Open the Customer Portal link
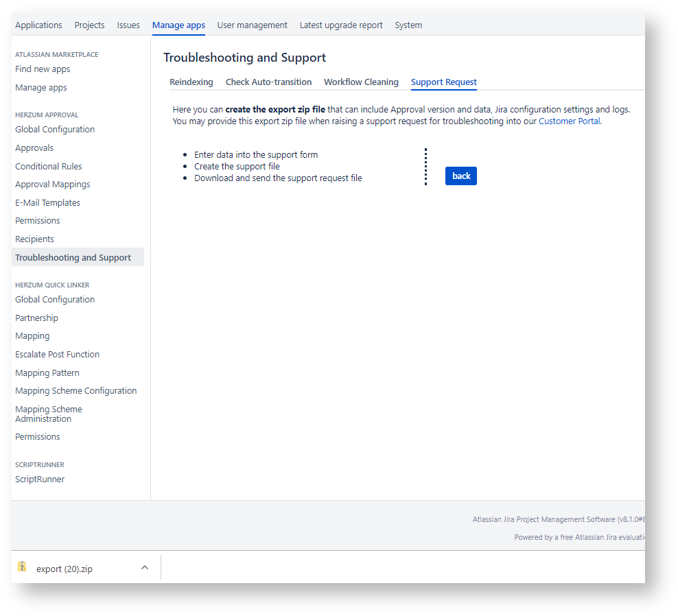Screen dimensions: 678x616 click(569, 121)
